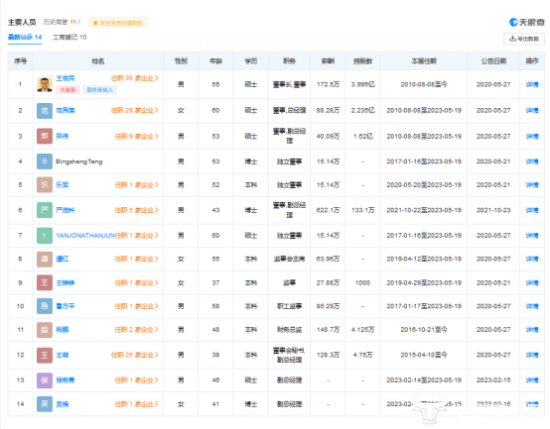This screenshot has width=550, height=429.
Task: Click the green Y avatar beside YANJONATHANJUN
Action: click(x=45, y=235)
